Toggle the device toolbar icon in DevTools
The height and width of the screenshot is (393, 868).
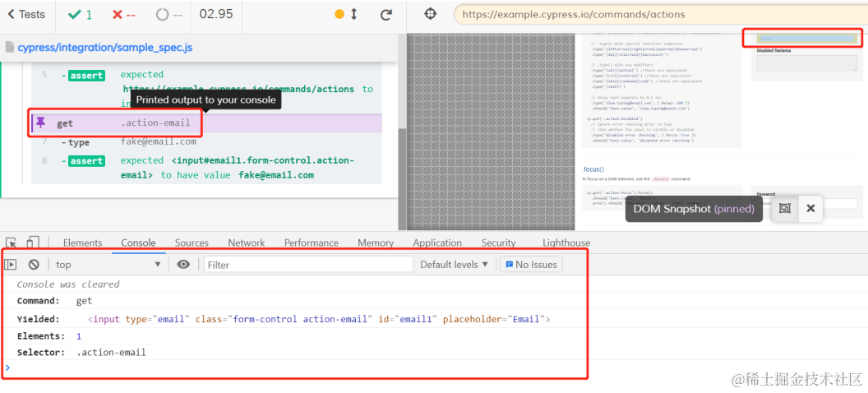pyautogui.click(x=33, y=243)
